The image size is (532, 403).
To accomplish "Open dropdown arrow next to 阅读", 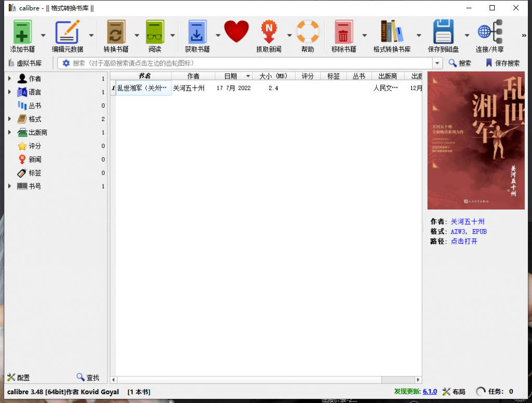I will tap(172, 35).
